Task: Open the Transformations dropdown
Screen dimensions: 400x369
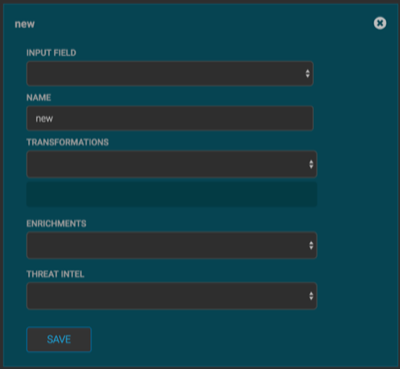Action: pyautogui.click(x=172, y=164)
